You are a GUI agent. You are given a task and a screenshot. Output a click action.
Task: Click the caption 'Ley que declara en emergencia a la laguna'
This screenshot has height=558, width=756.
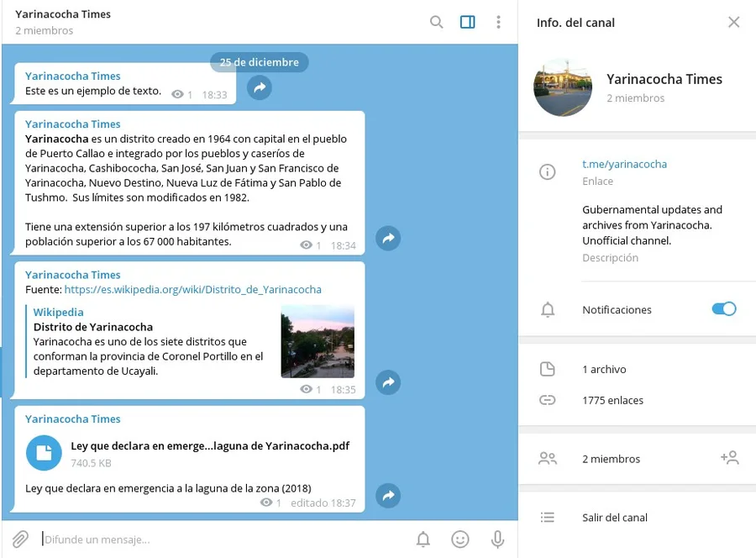point(168,488)
